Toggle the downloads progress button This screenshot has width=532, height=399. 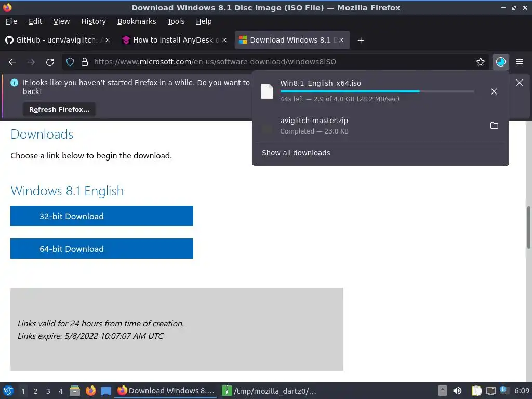click(500, 62)
